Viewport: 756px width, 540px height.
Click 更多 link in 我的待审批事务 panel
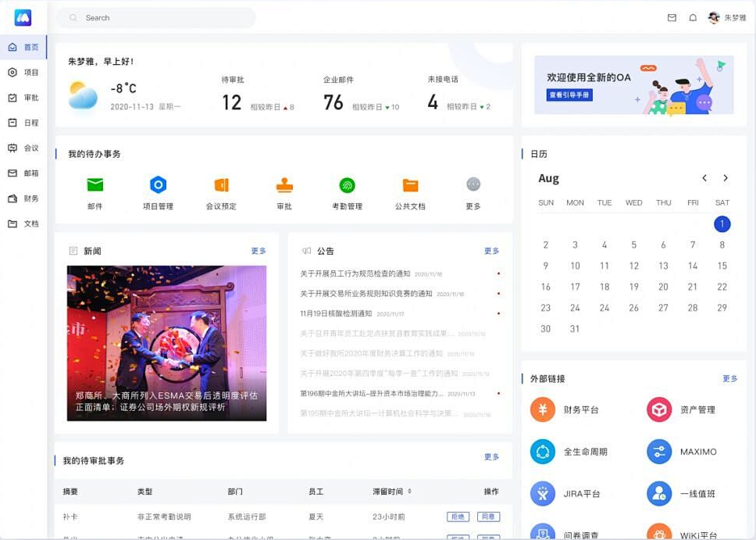tap(491, 456)
